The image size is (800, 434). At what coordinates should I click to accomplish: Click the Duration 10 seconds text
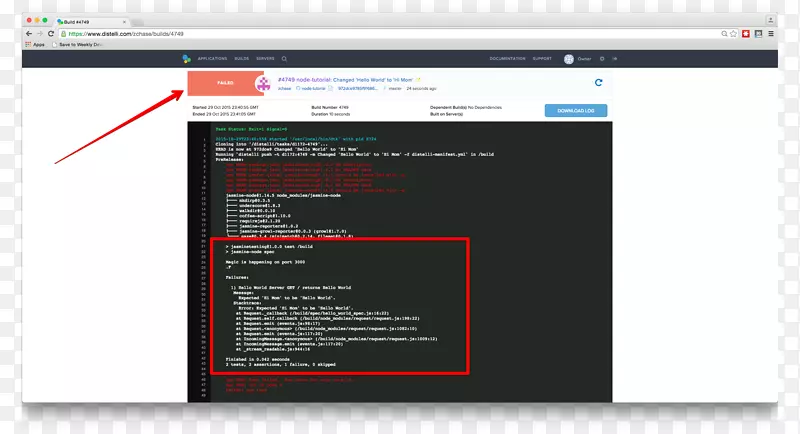pyautogui.click(x=331, y=114)
